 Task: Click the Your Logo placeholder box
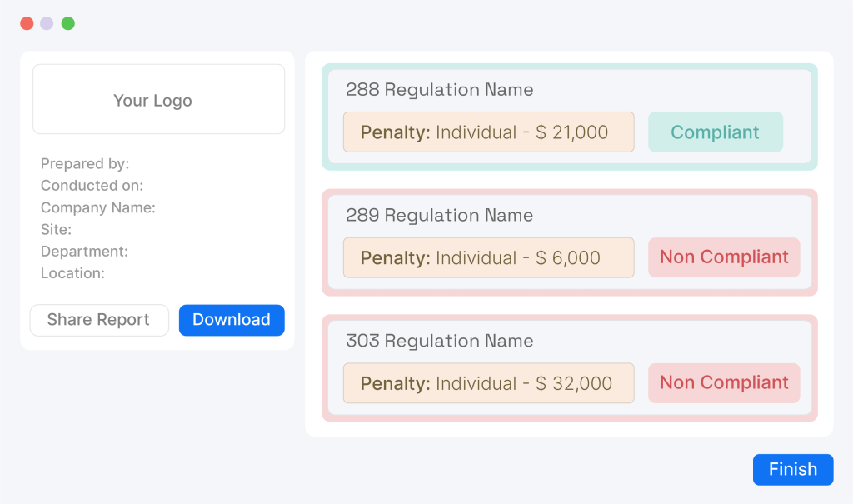158,100
